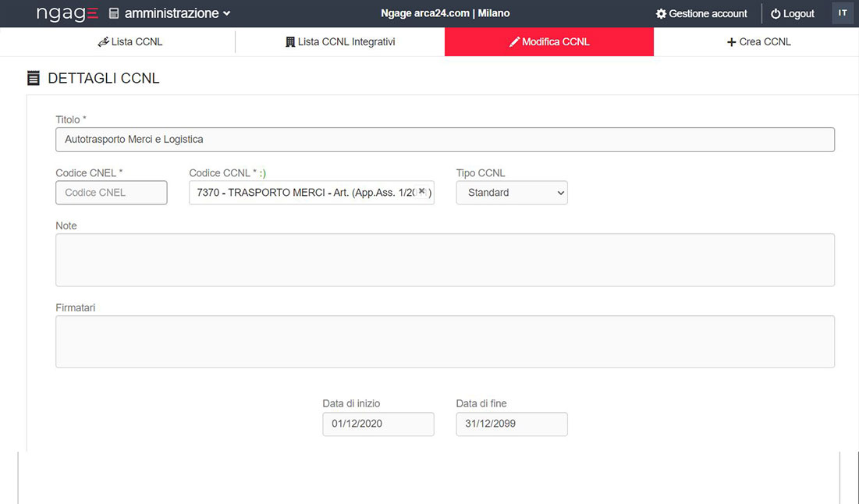The image size is (859, 504).
Task: Click the Ngage arca24.com | Milano header text
Action: [x=445, y=13]
